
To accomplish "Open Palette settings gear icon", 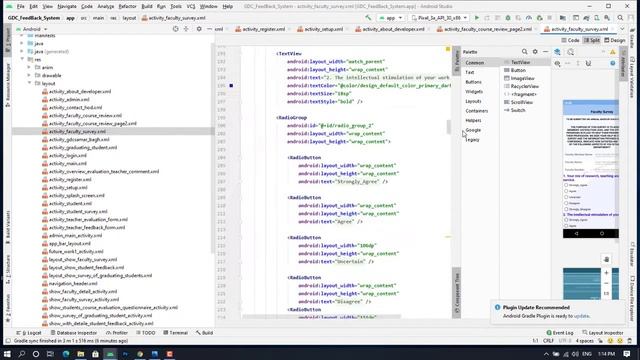I will click(535, 52).
